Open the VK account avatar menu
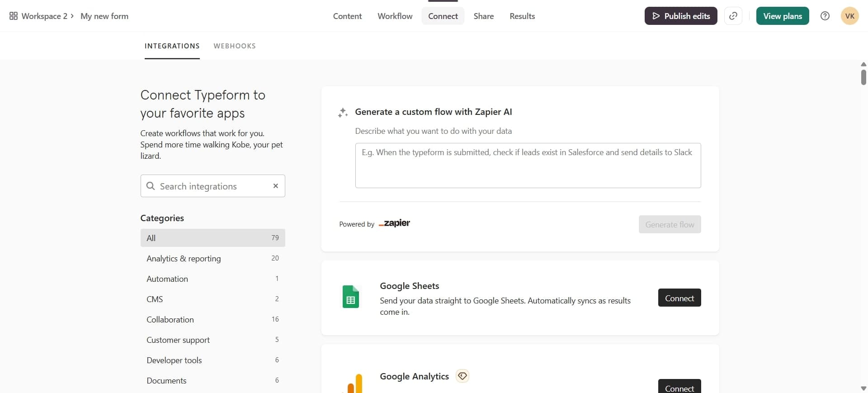 (x=849, y=16)
